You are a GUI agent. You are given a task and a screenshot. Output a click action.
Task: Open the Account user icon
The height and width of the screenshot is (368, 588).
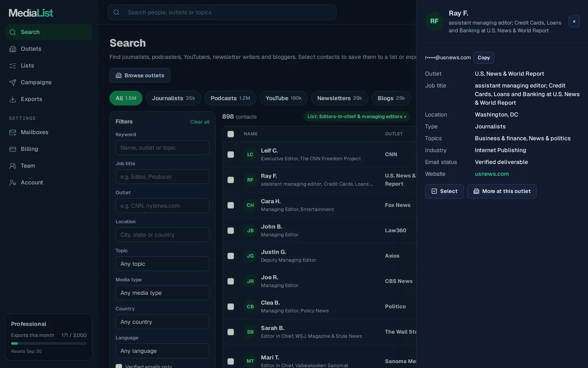(x=13, y=182)
